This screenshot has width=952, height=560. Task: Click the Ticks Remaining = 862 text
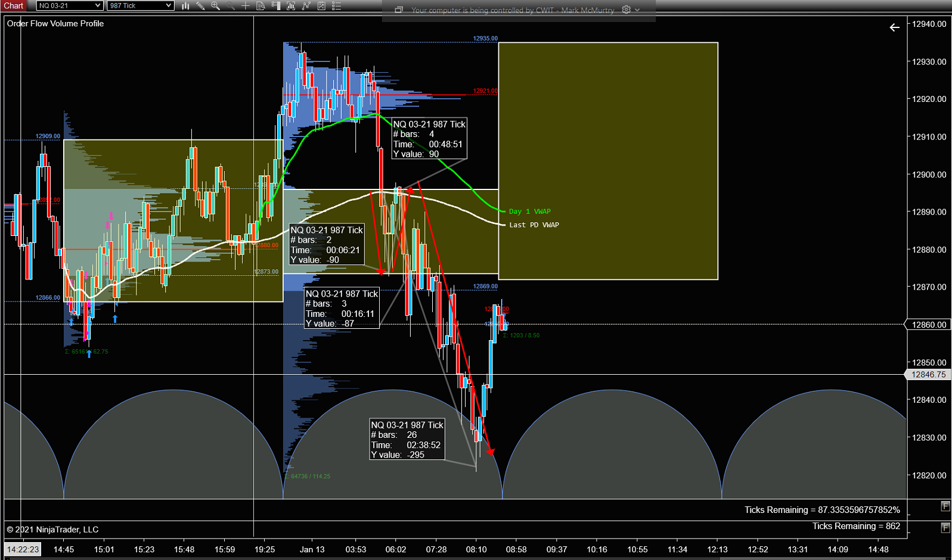856,526
